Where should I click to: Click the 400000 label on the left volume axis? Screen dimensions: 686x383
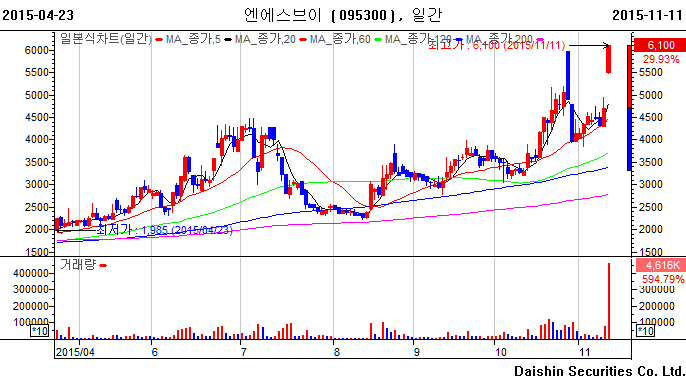[x=31, y=273]
